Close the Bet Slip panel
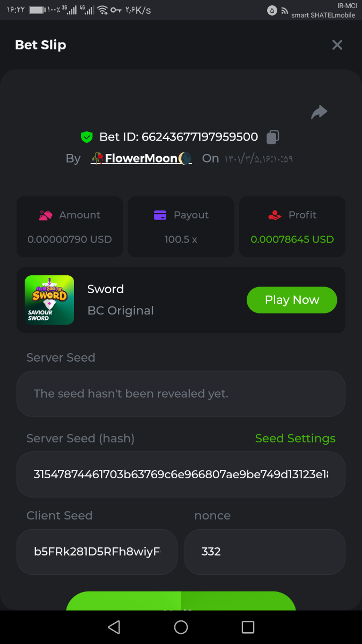This screenshot has height=644, width=362. (337, 45)
